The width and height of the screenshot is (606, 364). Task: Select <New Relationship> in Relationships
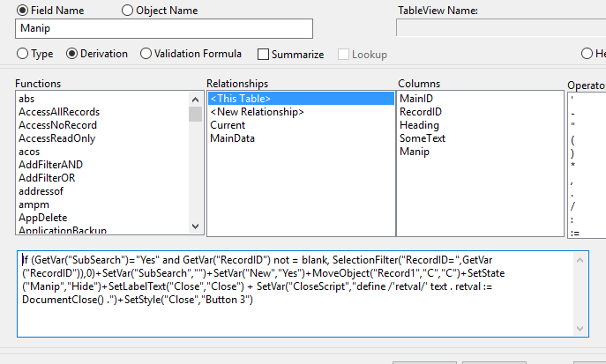click(257, 112)
